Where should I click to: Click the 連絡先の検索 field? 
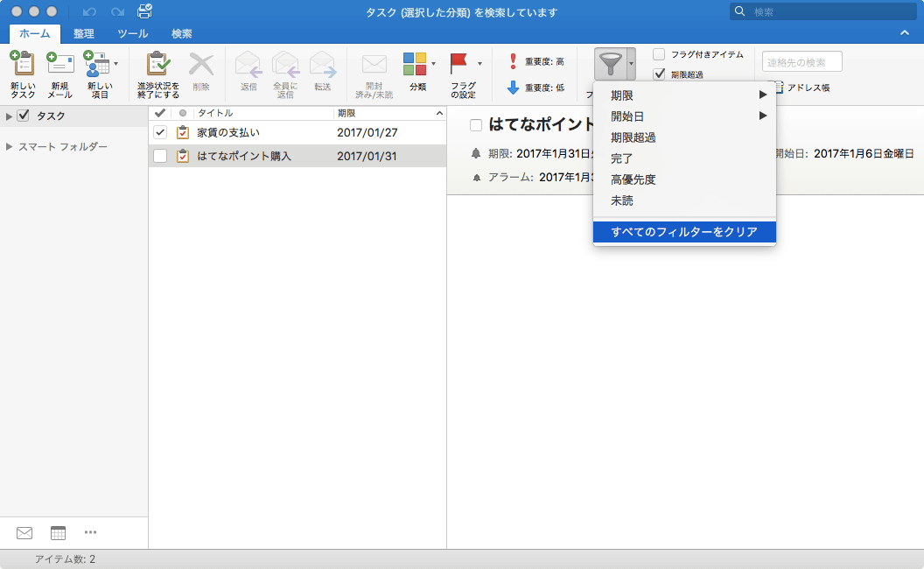pos(802,62)
